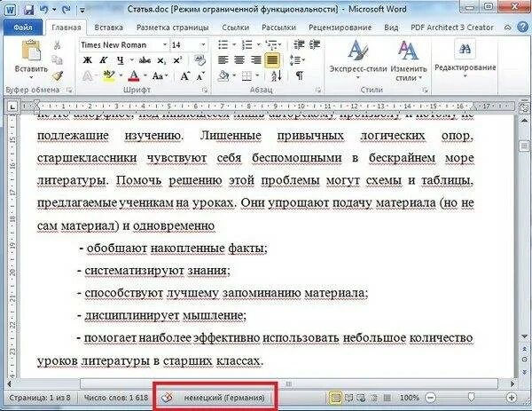The width and height of the screenshot is (532, 411).
Task: Decrease font size with shrink icon
Action: tap(201, 75)
